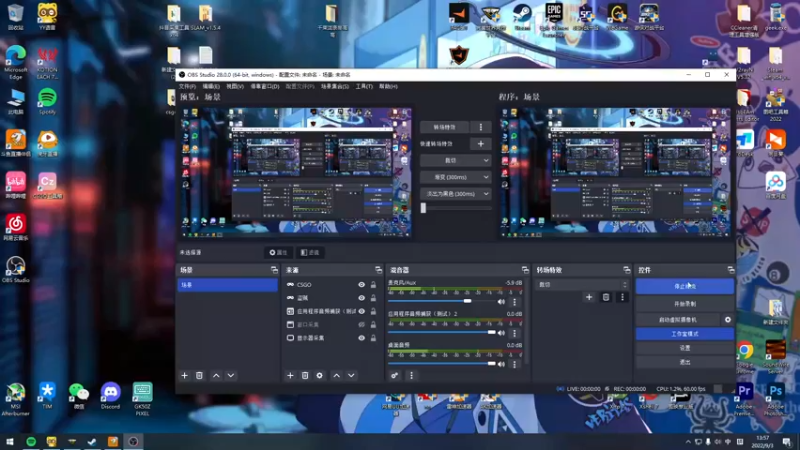Add a new source with the plus icon
Viewport: 800px width, 450px height.
click(290, 376)
